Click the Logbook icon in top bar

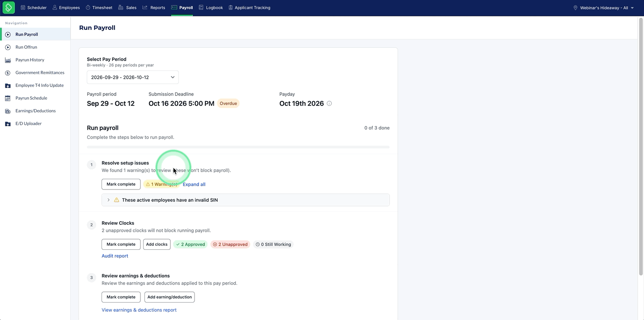(x=201, y=8)
